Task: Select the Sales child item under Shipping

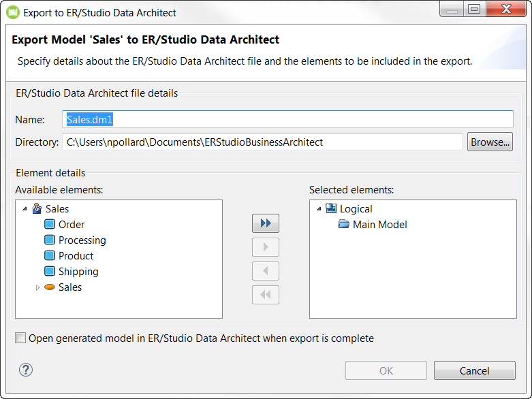Action: click(x=70, y=287)
